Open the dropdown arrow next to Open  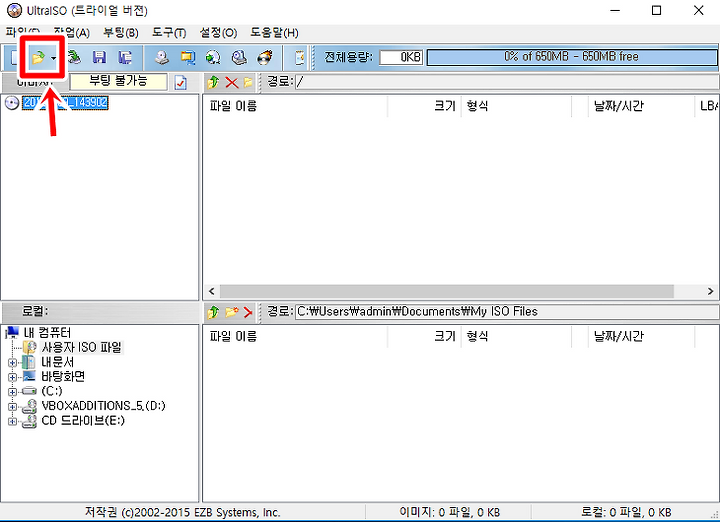tap(54, 58)
